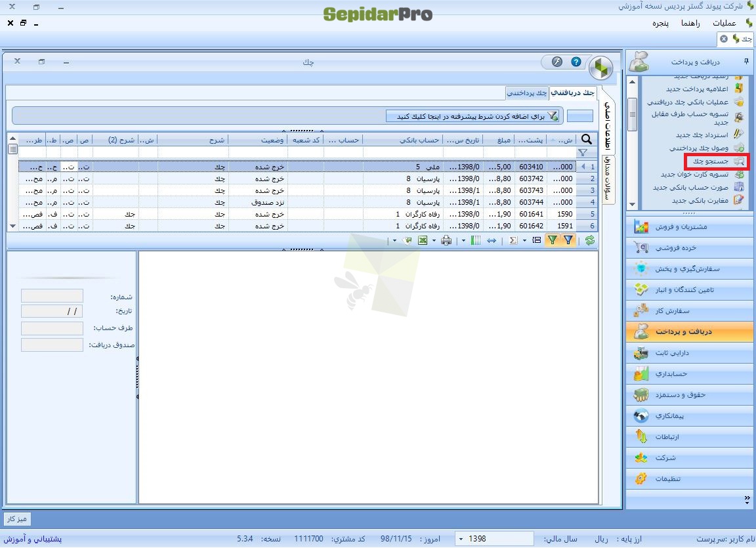Expand the تامين كنندگان و انبار module
756x548 pixels.
690,289
